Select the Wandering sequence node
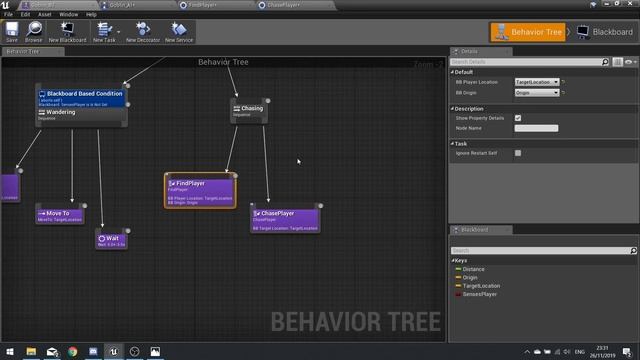 tap(81, 115)
